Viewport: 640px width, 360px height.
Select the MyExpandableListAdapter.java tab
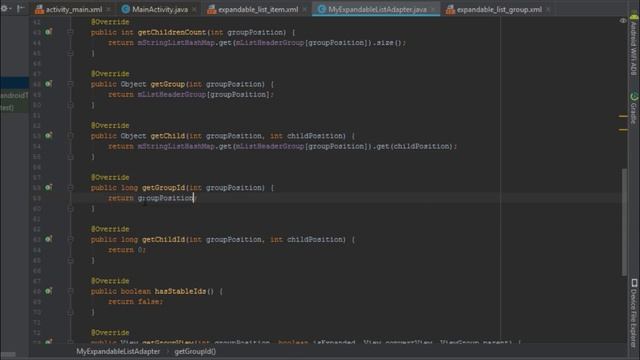tap(377, 9)
